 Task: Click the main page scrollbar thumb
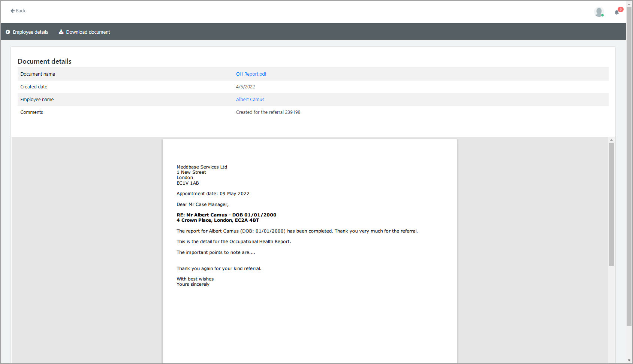click(x=629, y=165)
